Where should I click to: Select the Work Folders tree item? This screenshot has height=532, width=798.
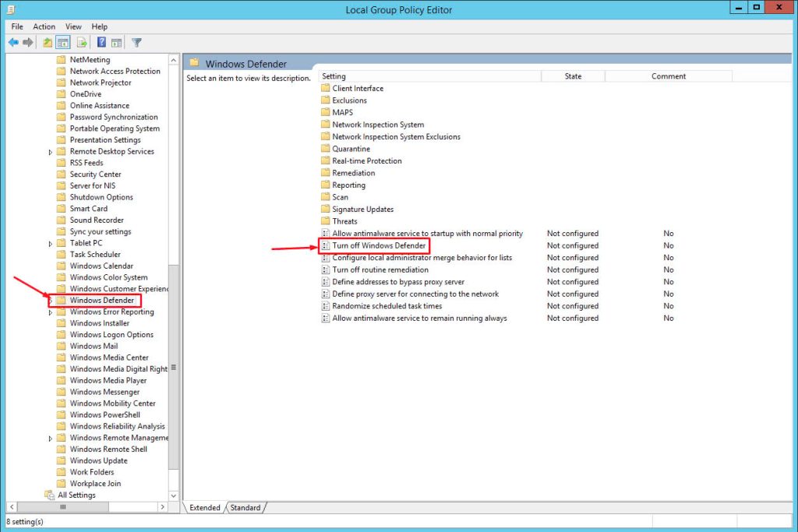click(x=92, y=473)
